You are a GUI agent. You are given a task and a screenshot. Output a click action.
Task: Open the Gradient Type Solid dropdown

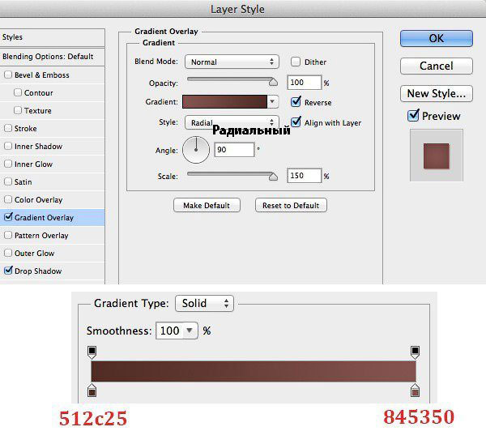[x=204, y=303]
